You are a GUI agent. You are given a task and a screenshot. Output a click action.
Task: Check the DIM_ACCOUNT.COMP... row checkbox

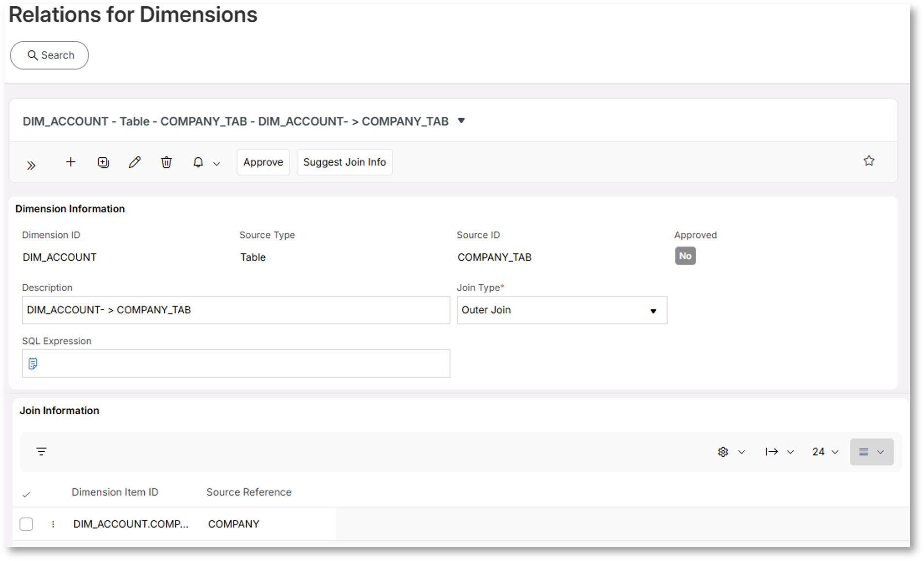pyautogui.click(x=26, y=524)
